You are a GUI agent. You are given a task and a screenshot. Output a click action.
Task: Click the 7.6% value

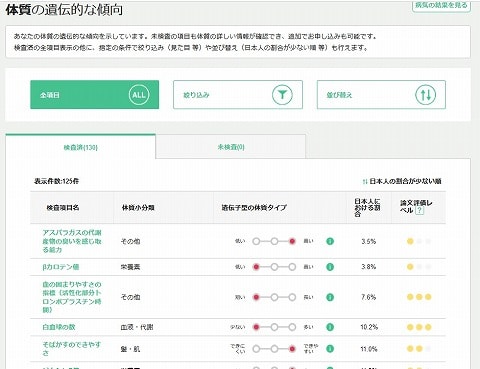pos(368,297)
